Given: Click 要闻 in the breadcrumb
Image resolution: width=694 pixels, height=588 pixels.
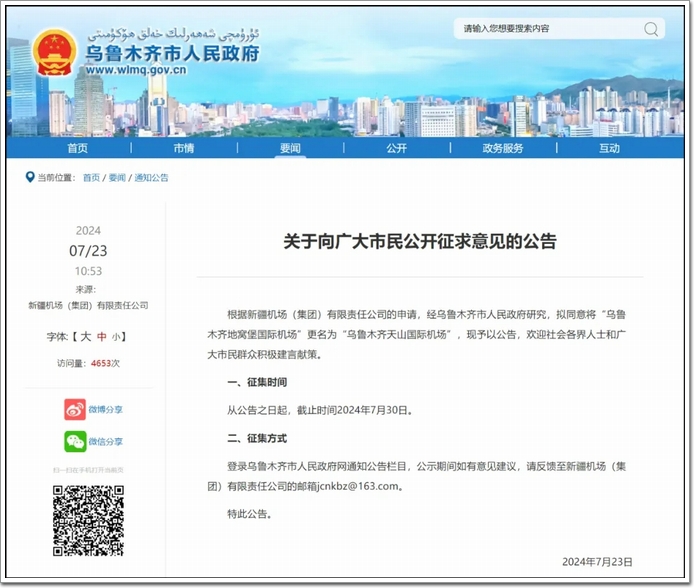Looking at the screenshot, I should coord(117,178).
